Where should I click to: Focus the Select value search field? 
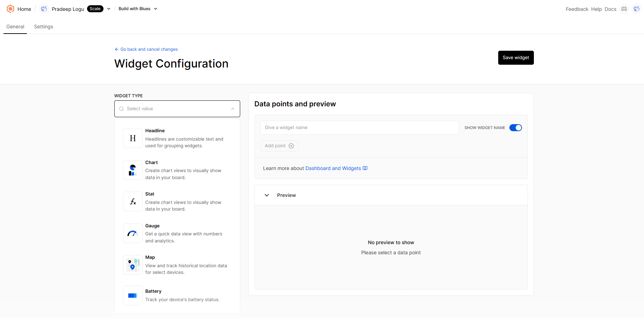coord(177,109)
